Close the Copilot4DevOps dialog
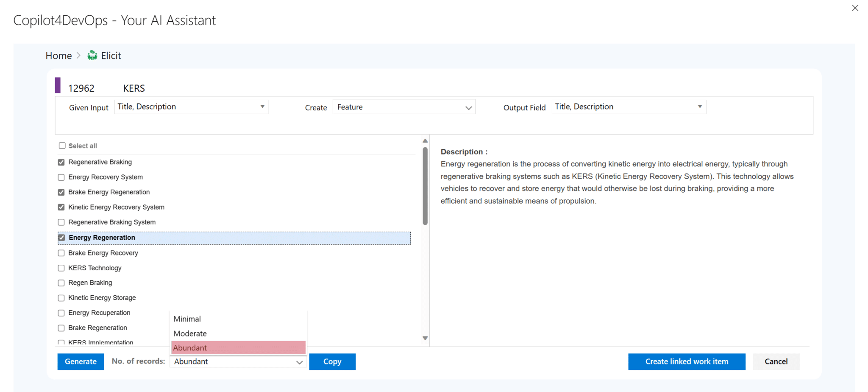Screen dimensions: 868x392 pyautogui.click(x=854, y=8)
